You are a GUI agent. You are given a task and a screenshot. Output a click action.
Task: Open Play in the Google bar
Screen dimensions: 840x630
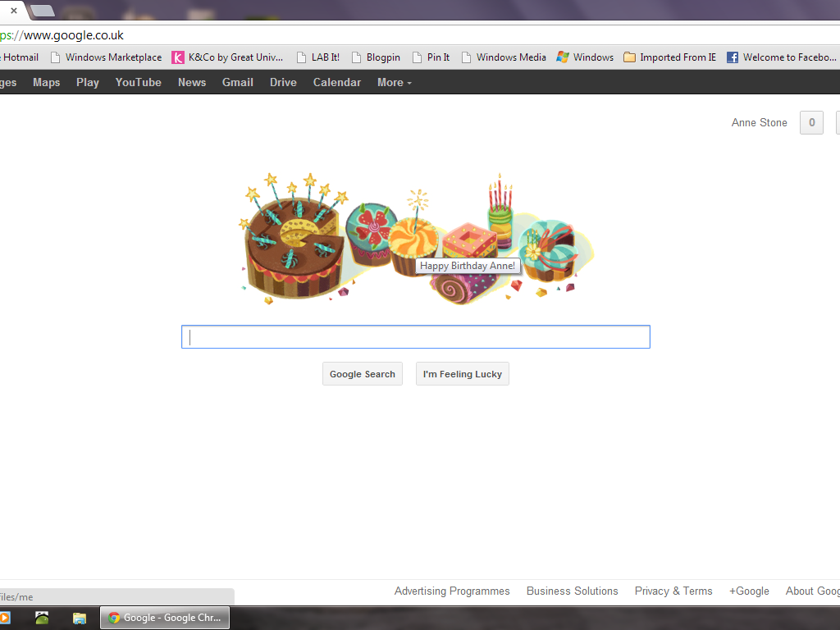pos(88,83)
